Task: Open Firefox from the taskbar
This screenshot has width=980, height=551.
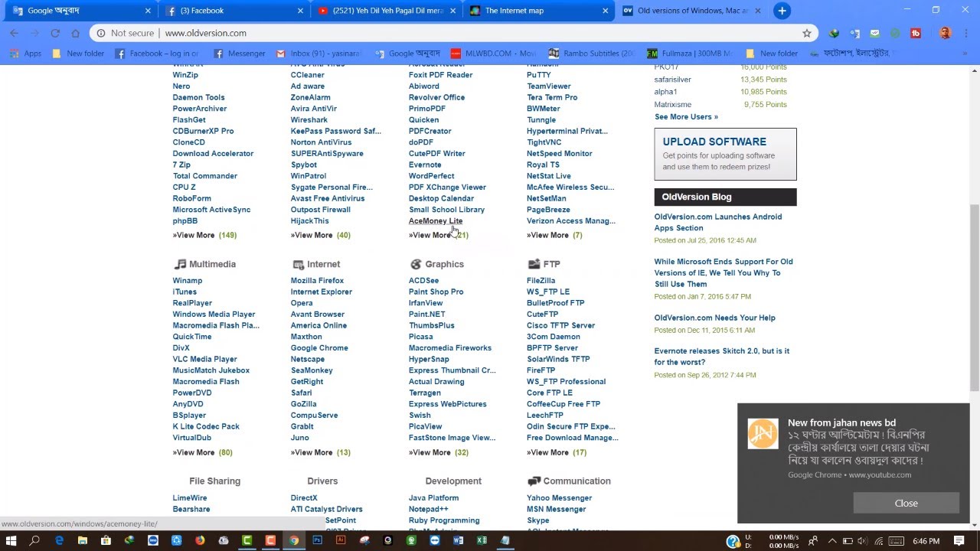Action: tap(200, 540)
